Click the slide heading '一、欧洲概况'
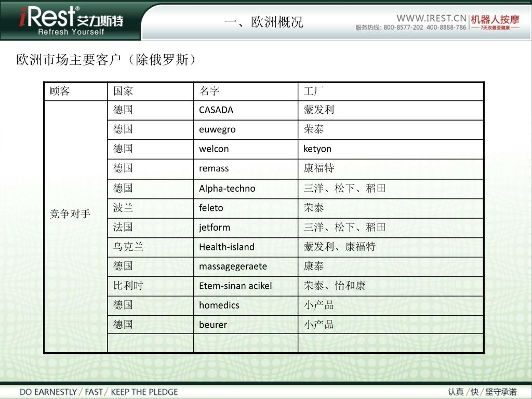Image resolution: width=532 pixels, height=399 pixels. (x=263, y=22)
